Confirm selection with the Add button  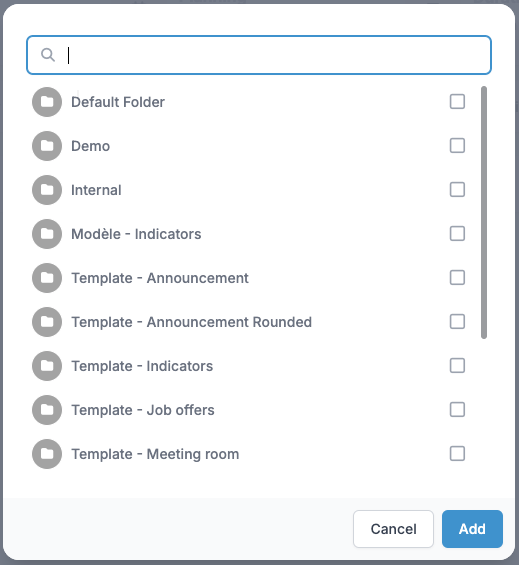pos(472,529)
